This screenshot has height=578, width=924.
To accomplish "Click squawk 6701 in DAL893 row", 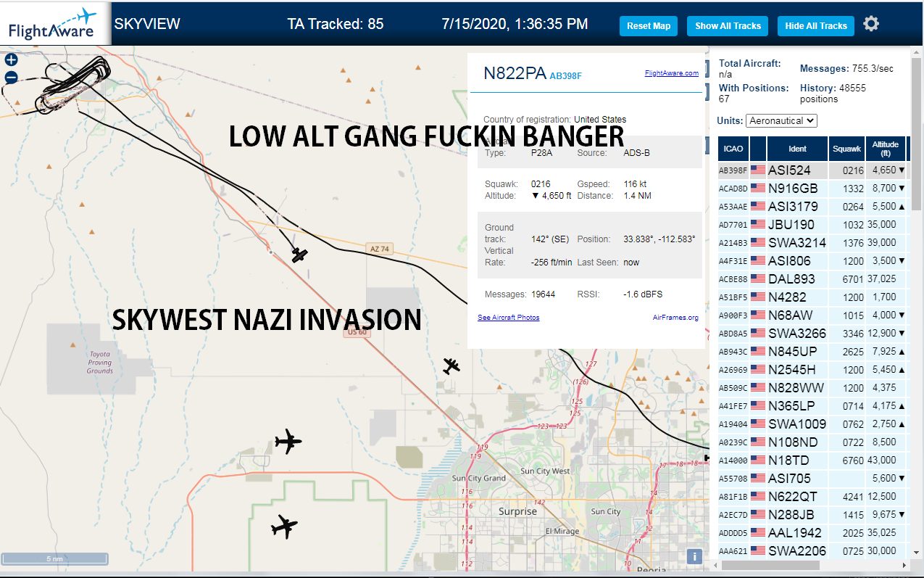I will [854, 279].
